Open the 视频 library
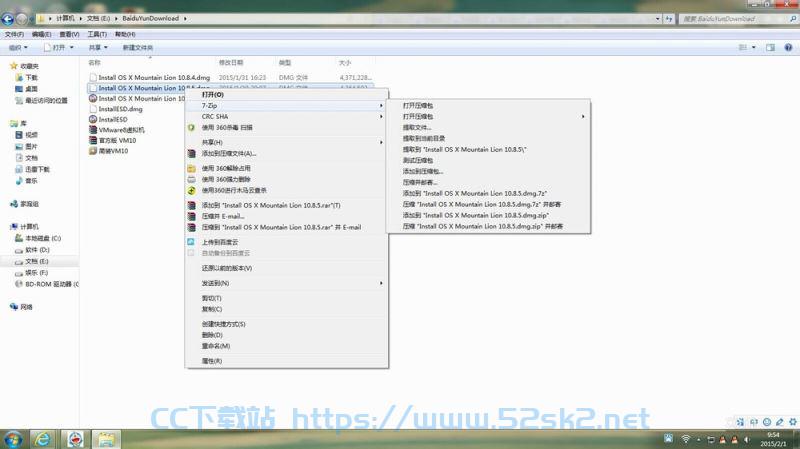The image size is (800, 449). (x=27, y=135)
